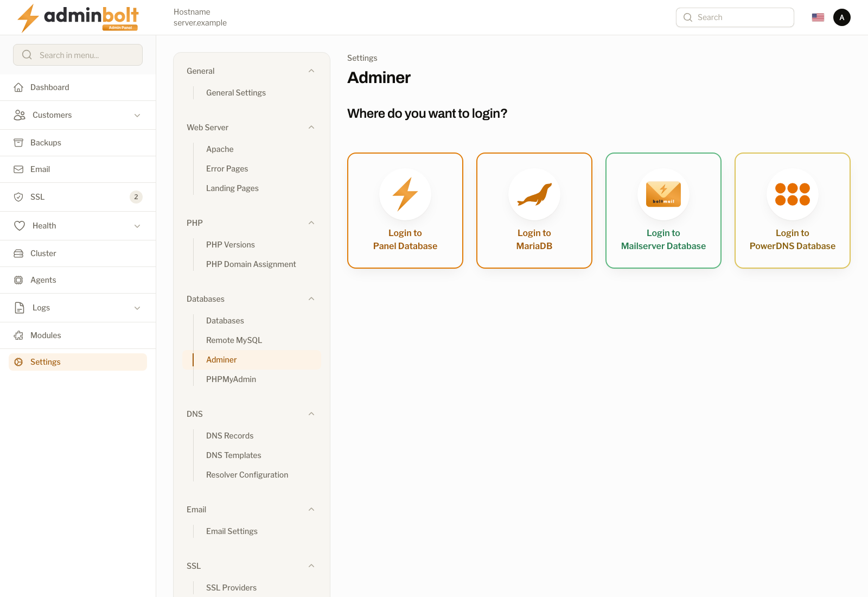The height and width of the screenshot is (597, 868).
Task: Go to the Cluster page
Action: point(78,253)
